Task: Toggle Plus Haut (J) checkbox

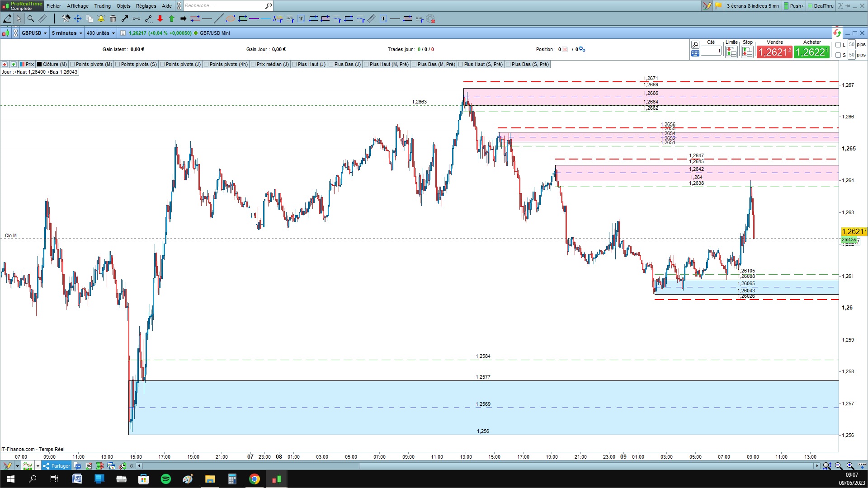Action: 295,64
